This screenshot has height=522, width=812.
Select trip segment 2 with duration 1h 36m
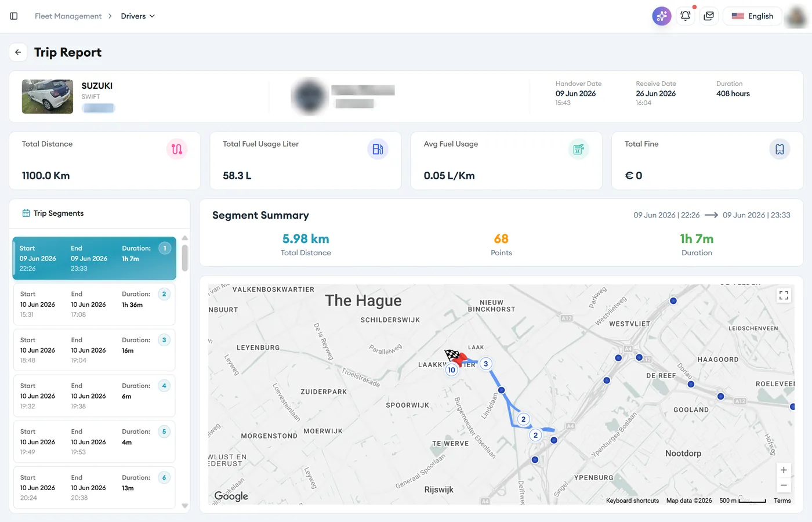95,304
